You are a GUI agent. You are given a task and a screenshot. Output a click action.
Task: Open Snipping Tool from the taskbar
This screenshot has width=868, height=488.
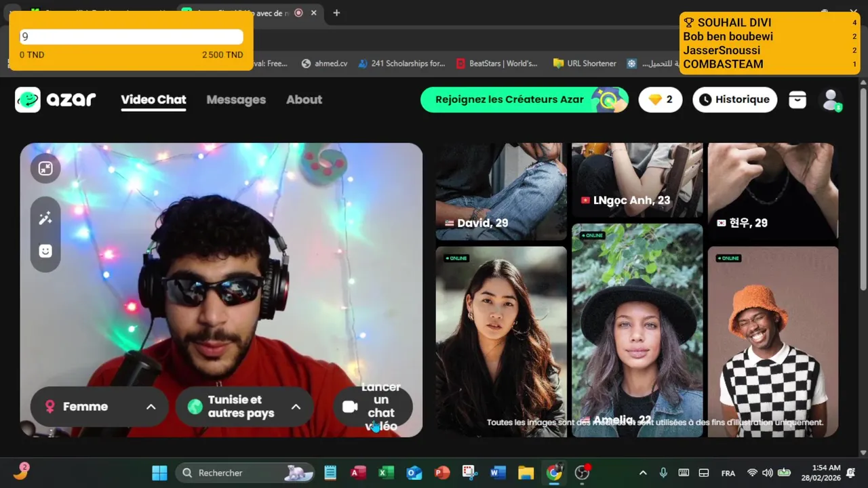tap(470, 472)
